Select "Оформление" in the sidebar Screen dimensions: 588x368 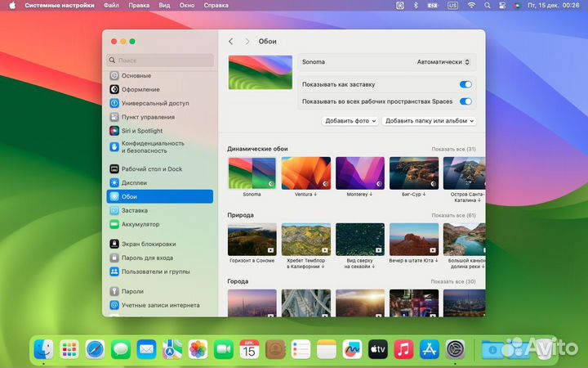click(x=160, y=89)
